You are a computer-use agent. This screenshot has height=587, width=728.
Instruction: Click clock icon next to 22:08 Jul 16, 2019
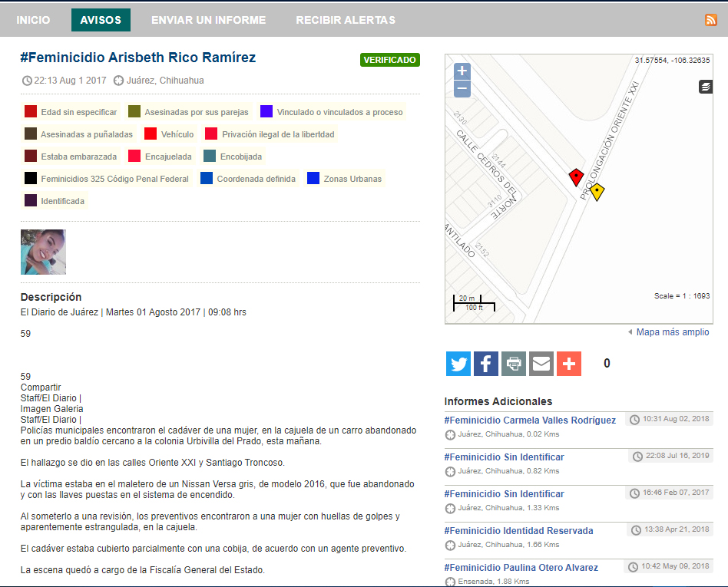coord(638,457)
